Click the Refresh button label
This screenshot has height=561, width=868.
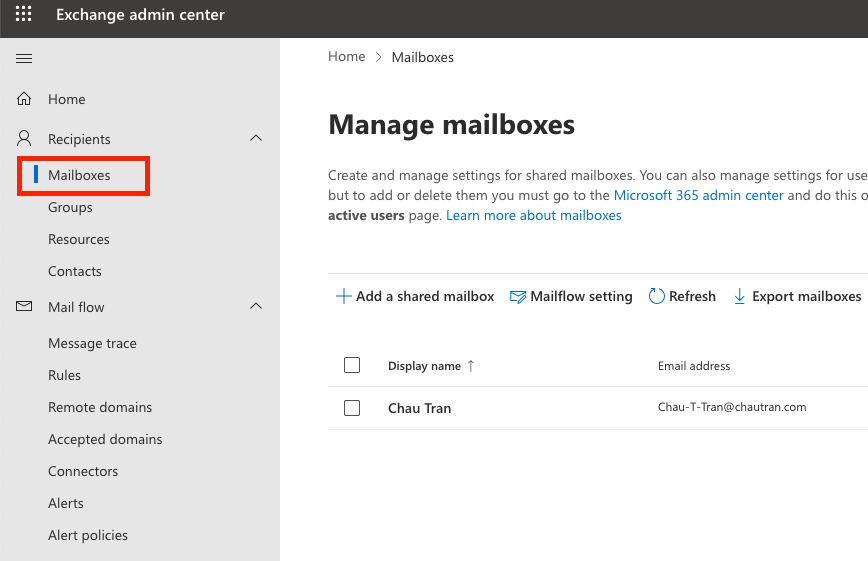[x=692, y=296]
